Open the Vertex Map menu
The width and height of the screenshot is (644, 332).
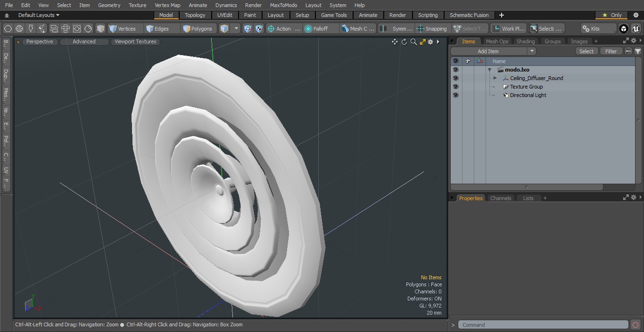point(167,5)
